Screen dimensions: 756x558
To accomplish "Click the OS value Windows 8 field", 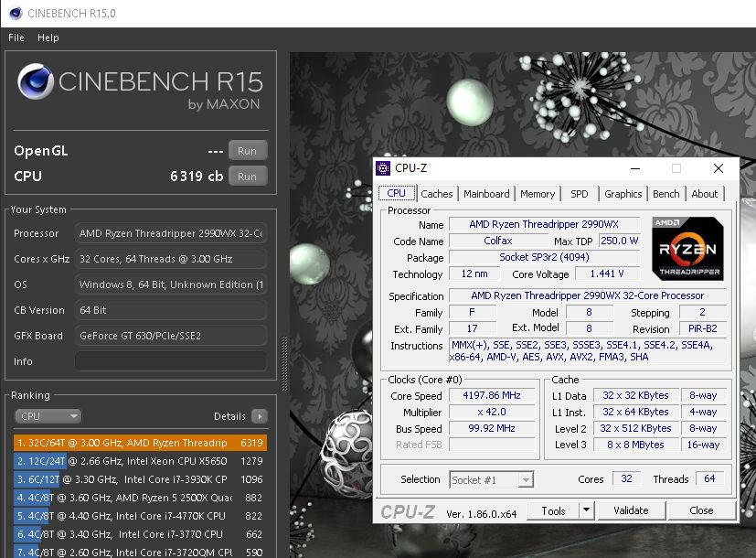I will click(171, 284).
